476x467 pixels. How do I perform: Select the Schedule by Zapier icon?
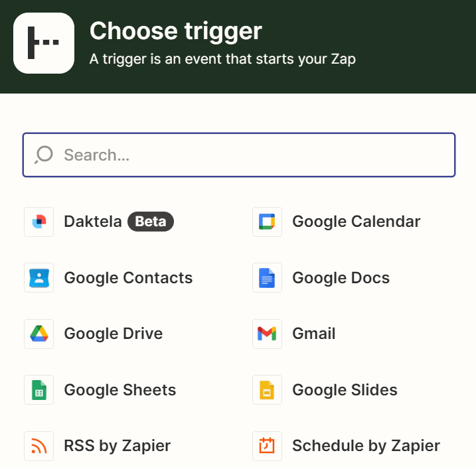point(267,446)
